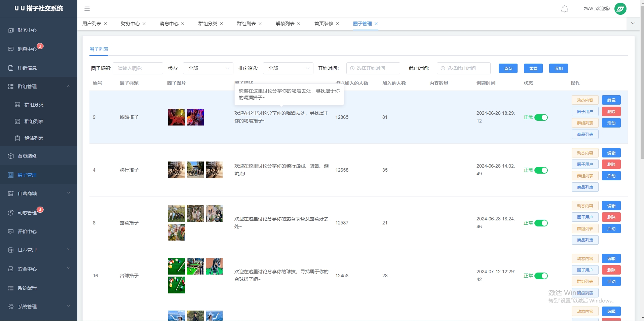Expand the 安全中心 menu chevron
The height and width of the screenshot is (321, 644).
click(x=69, y=269)
